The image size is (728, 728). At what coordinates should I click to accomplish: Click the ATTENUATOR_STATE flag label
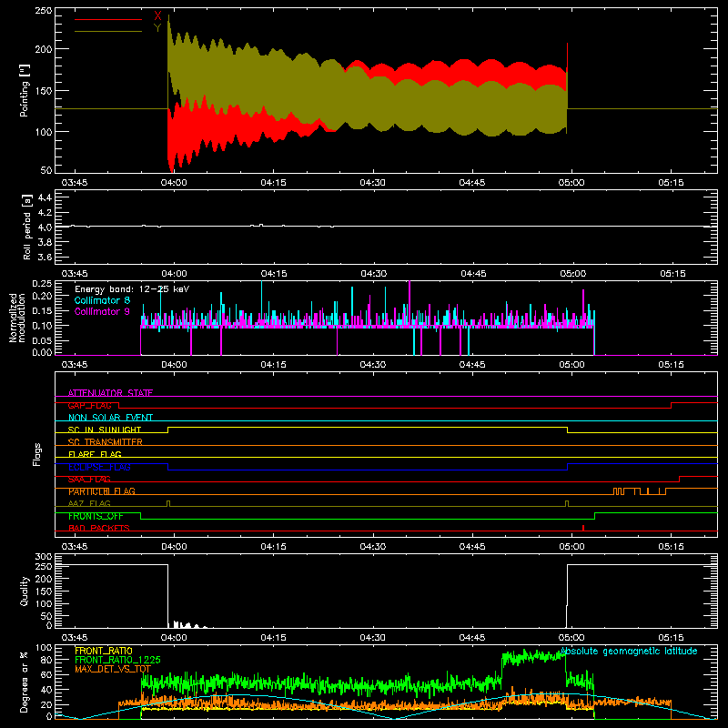click(x=110, y=393)
